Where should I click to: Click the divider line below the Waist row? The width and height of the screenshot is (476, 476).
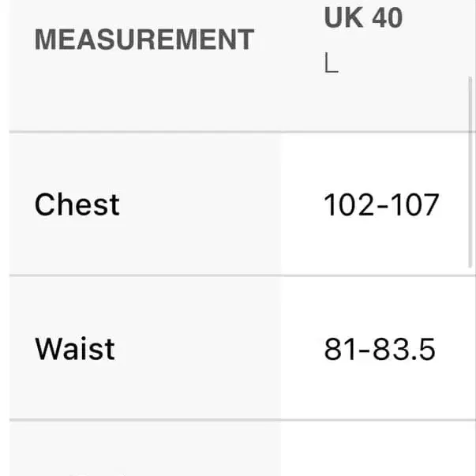pyautogui.click(x=242, y=420)
